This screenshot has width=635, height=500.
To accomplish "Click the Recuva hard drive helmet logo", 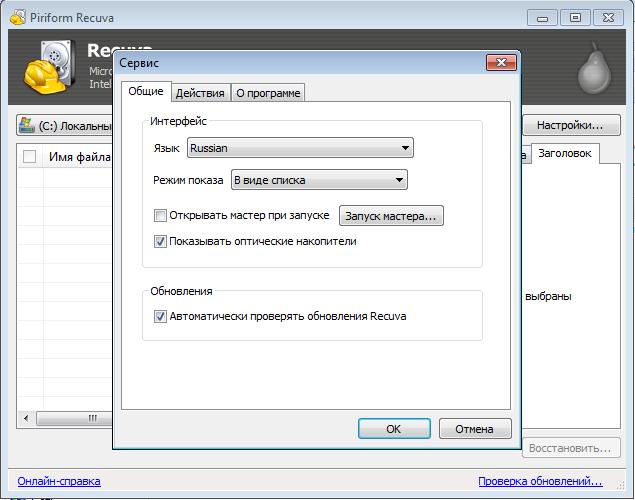I will [x=50, y=66].
